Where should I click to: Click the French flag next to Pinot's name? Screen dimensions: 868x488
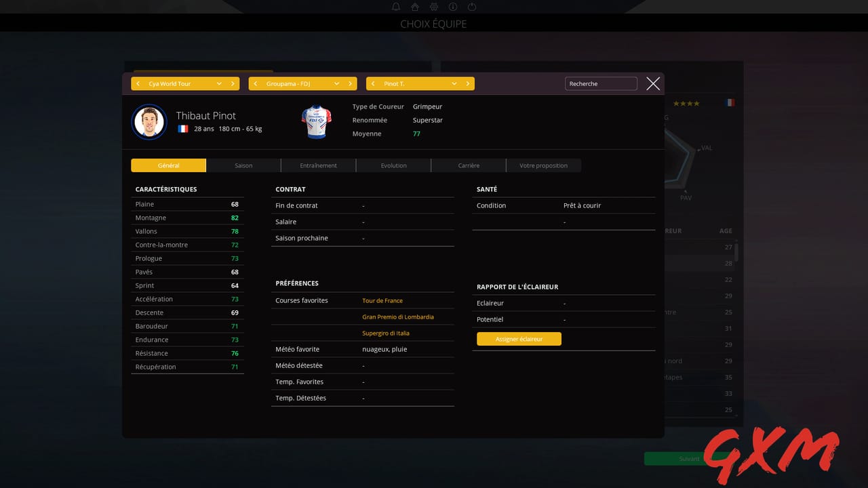tap(183, 129)
